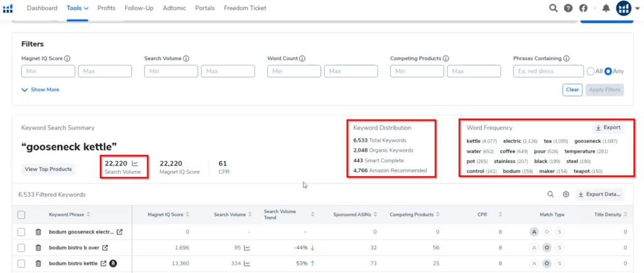Open search volume chart icon beside 22,220
The width and height of the screenshot is (644, 273).
(135, 164)
